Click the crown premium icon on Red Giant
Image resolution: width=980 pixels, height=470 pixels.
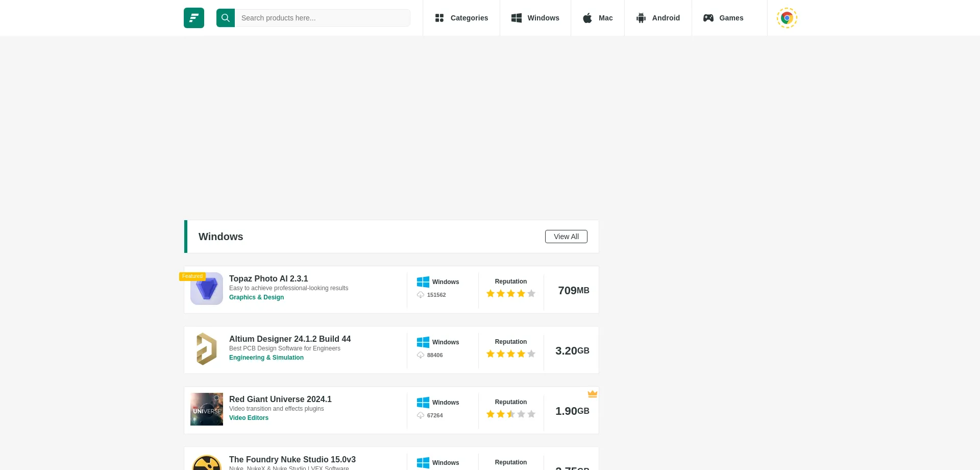click(592, 394)
